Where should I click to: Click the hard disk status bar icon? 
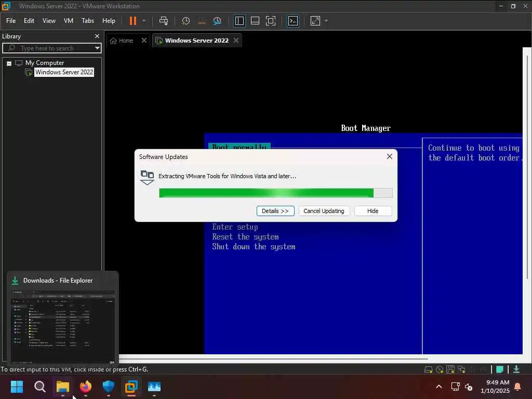[428, 369]
